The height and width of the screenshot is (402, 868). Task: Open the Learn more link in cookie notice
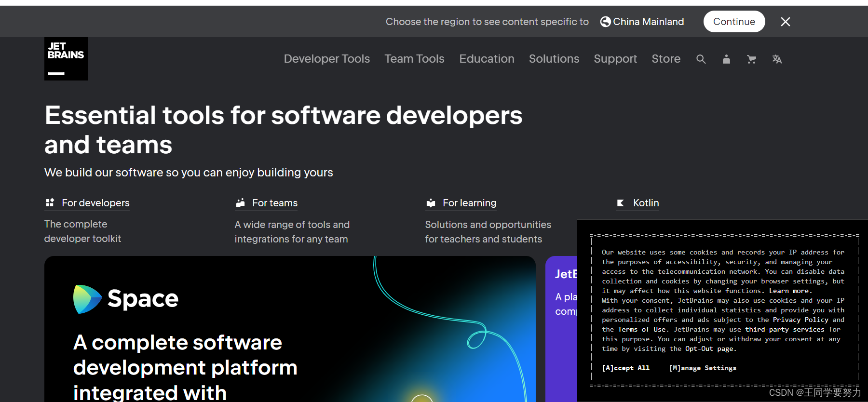pyautogui.click(x=790, y=291)
